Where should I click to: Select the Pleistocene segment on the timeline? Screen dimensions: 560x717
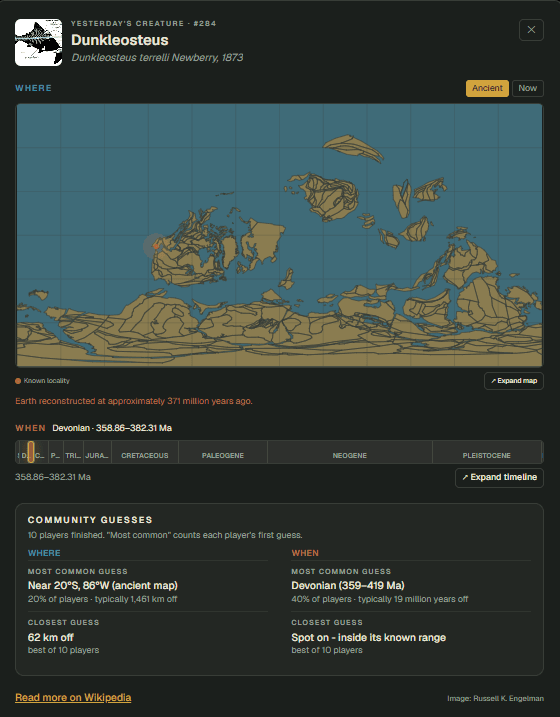tap(487, 452)
